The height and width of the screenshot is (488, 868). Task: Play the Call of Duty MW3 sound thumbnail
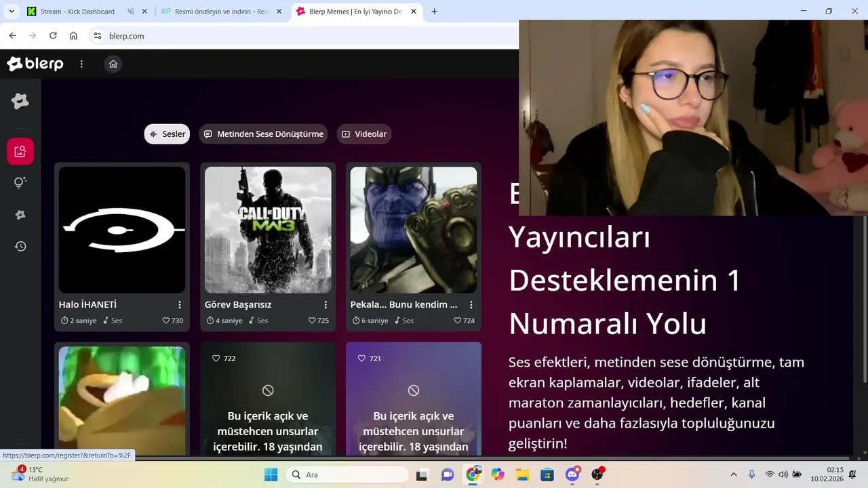(268, 230)
